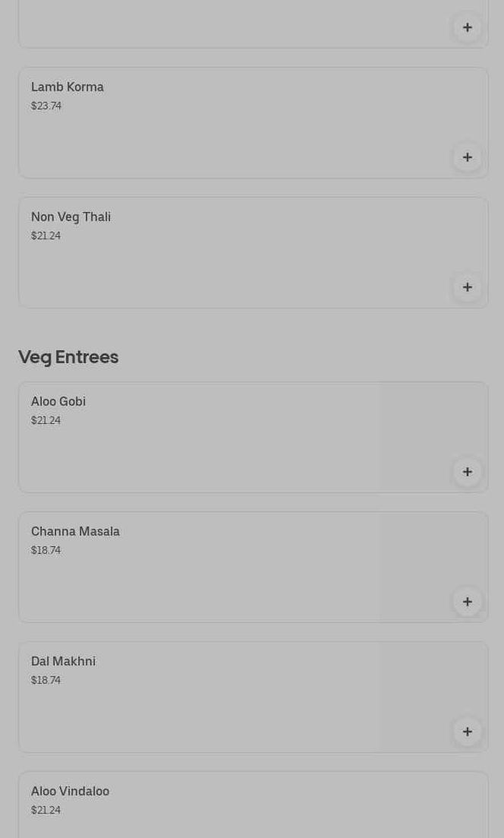This screenshot has width=504, height=838.
Task: Add Channa Masala to order
Action: pyautogui.click(x=468, y=602)
